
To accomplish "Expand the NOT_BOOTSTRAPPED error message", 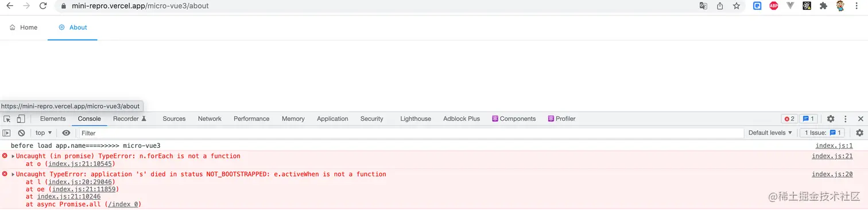I will coord(13,174).
